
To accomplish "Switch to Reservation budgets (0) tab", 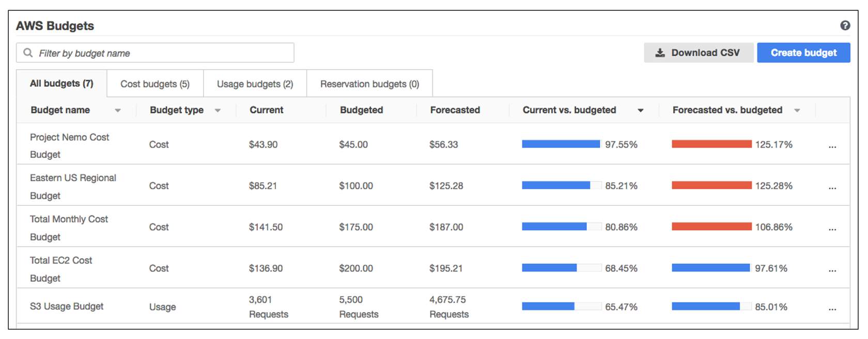I will [x=370, y=84].
